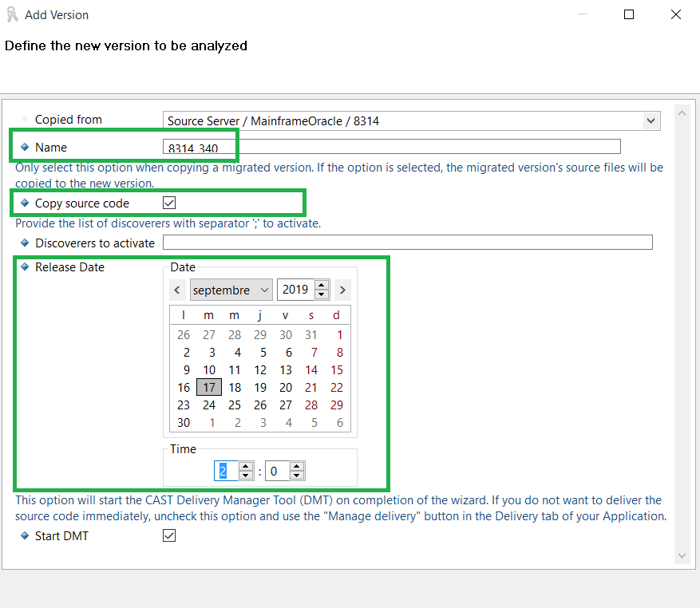The image size is (700, 608).
Task: Disable the Start DMT checkbox
Action: [169, 536]
